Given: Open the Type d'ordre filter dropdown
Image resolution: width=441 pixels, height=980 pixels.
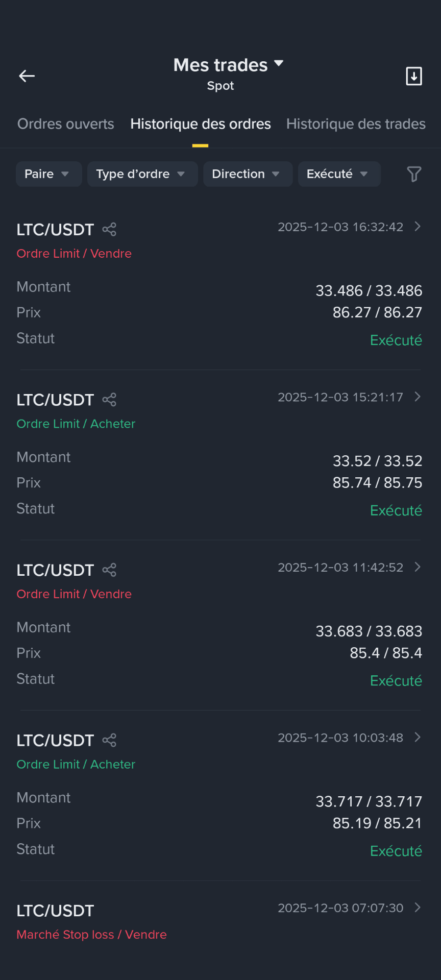Looking at the screenshot, I should pos(142,174).
